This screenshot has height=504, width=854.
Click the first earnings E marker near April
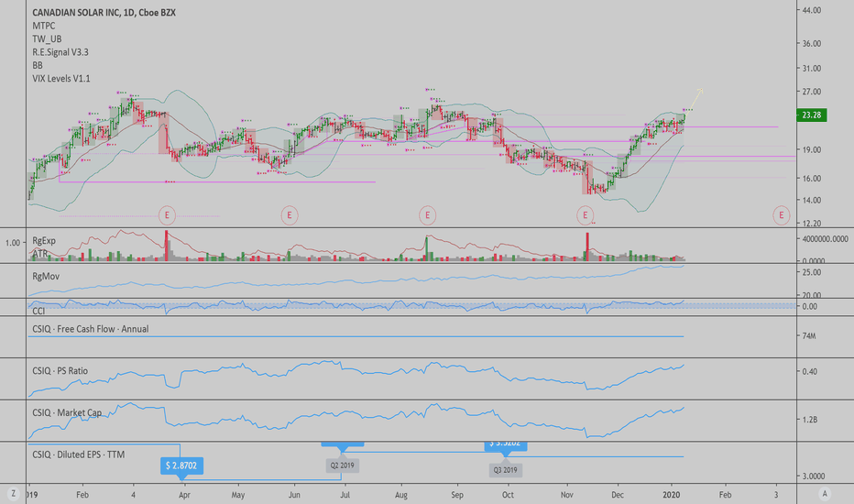[167, 215]
